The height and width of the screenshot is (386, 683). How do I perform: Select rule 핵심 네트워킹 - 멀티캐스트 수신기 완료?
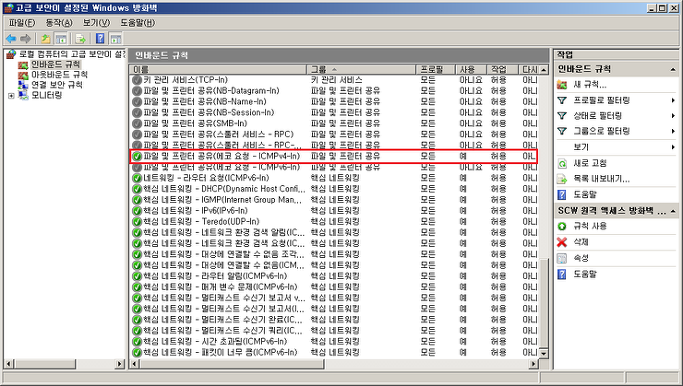334,320
